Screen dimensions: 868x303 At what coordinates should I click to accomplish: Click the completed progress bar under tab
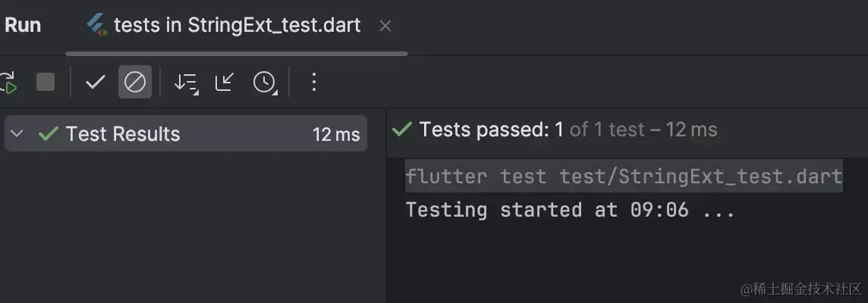pyautogui.click(x=237, y=54)
